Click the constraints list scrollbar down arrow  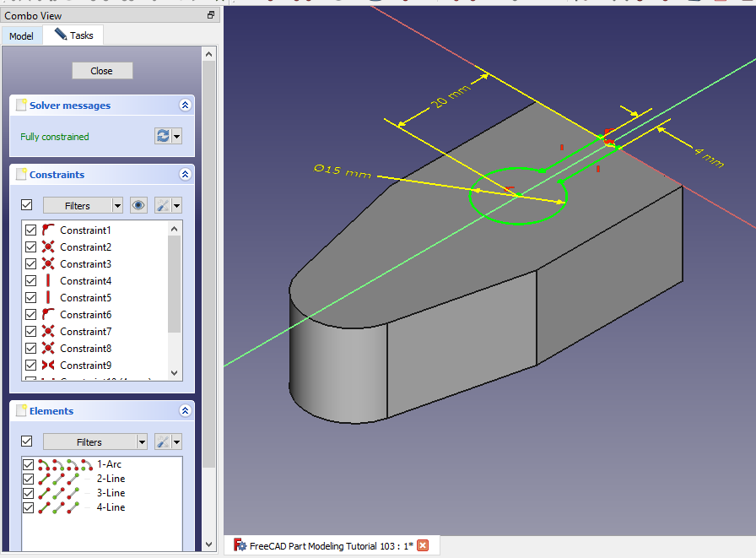click(175, 372)
